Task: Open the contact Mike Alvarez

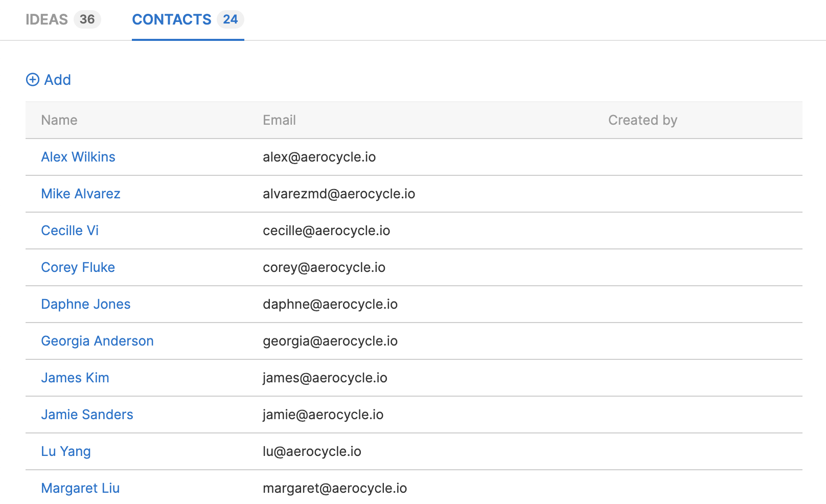Action: point(81,194)
